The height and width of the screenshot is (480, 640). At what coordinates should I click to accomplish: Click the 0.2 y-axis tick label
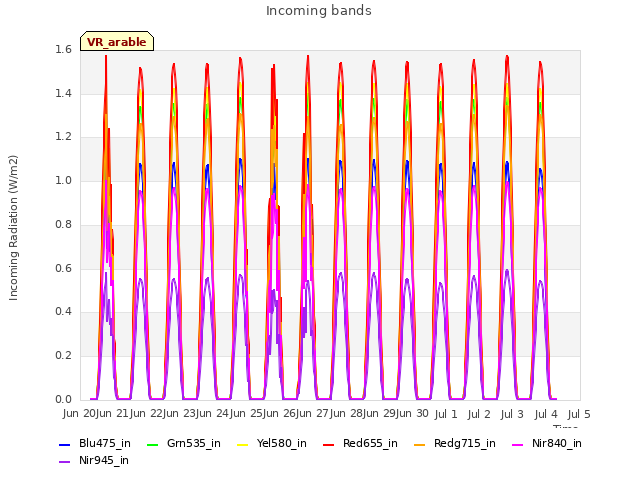coord(63,356)
